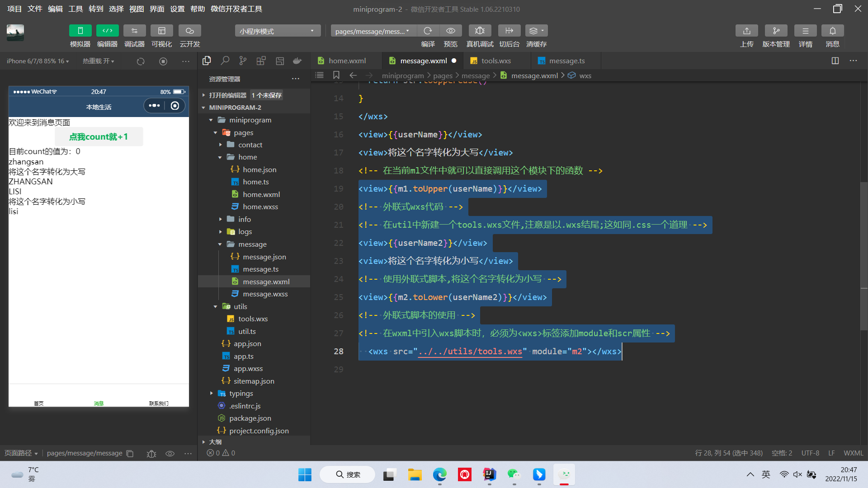Open the 小程序模式 mode dropdown

click(277, 31)
